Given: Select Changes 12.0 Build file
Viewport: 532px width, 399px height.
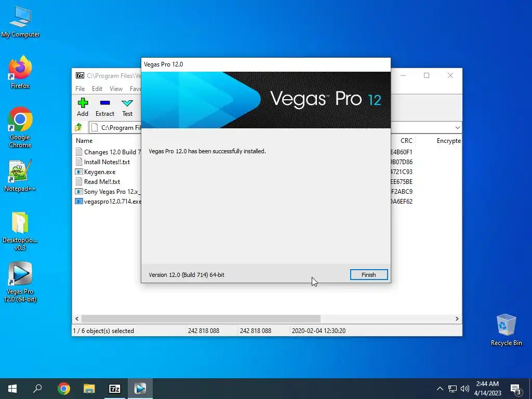Looking at the screenshot, I should (108, 152).
